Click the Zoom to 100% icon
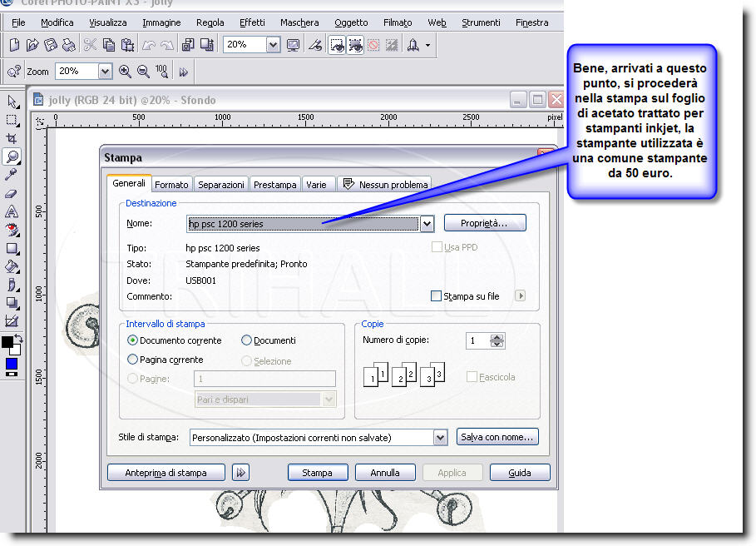The height and width of the screenshot is (546, 756). [x=161, y=72]
